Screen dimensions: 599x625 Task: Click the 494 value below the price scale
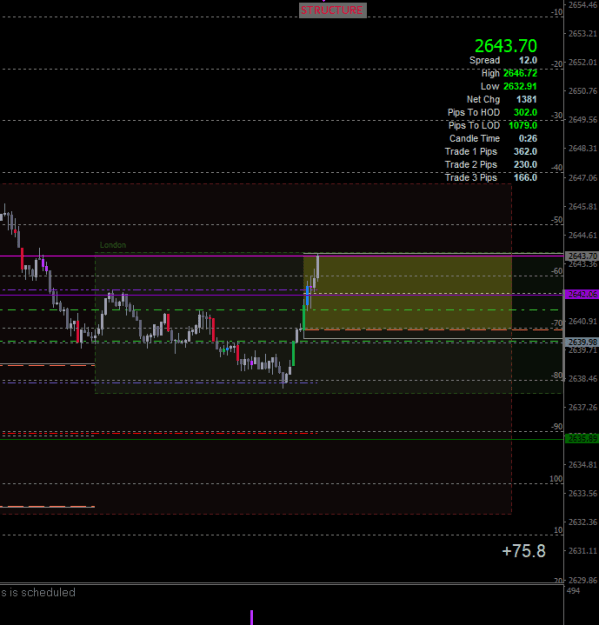[x=573, y=591]
